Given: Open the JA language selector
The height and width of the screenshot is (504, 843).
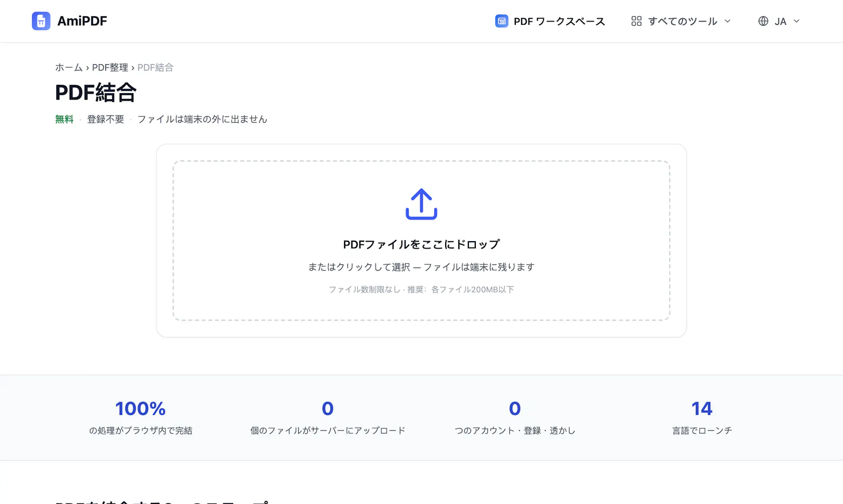Looking at the screenshot, I should tap(779, 21).
